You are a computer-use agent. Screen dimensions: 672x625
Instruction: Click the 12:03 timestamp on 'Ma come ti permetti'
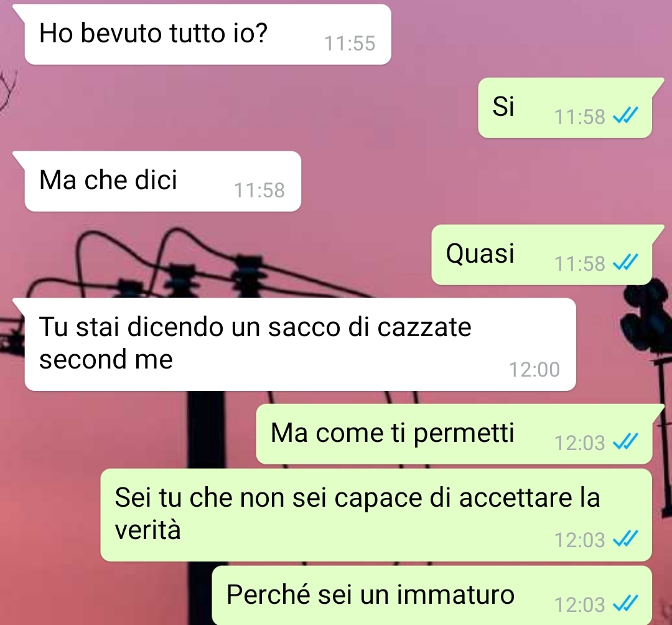coord(579,443)
